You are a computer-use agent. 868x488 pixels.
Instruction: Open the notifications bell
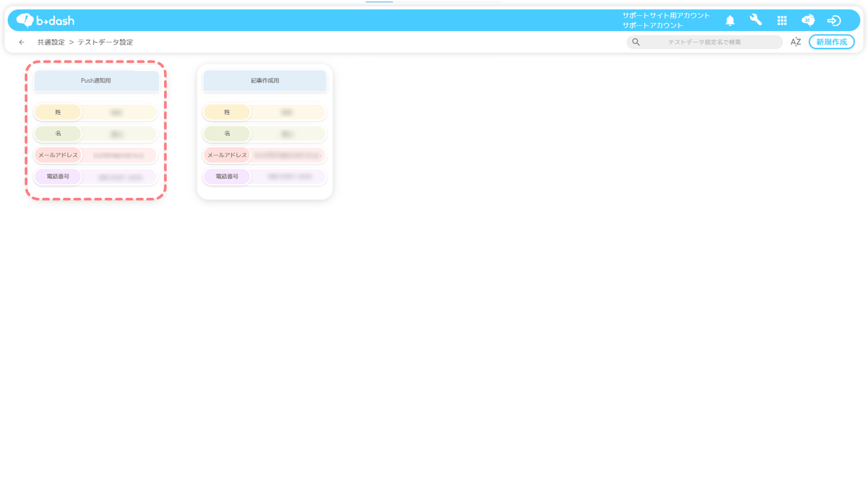click(x=730, y=20)
